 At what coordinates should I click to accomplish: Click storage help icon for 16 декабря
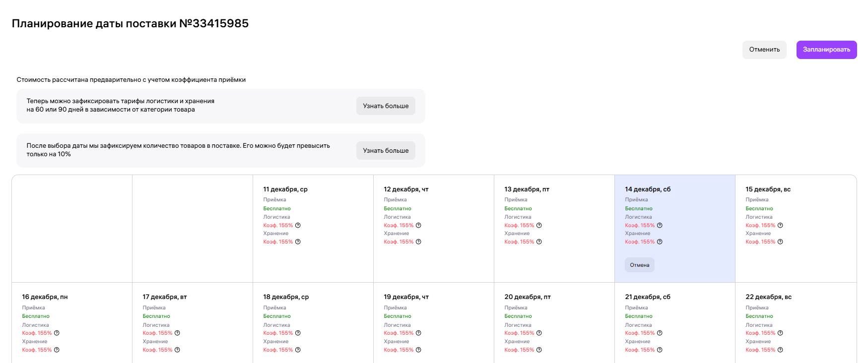(x=57, y=350)
